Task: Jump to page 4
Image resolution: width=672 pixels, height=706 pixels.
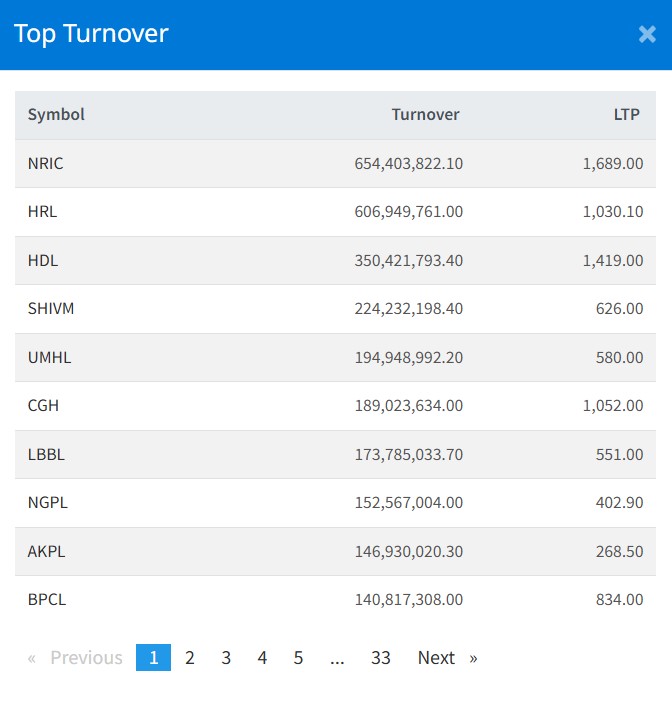Action: (x=262, y=658)
